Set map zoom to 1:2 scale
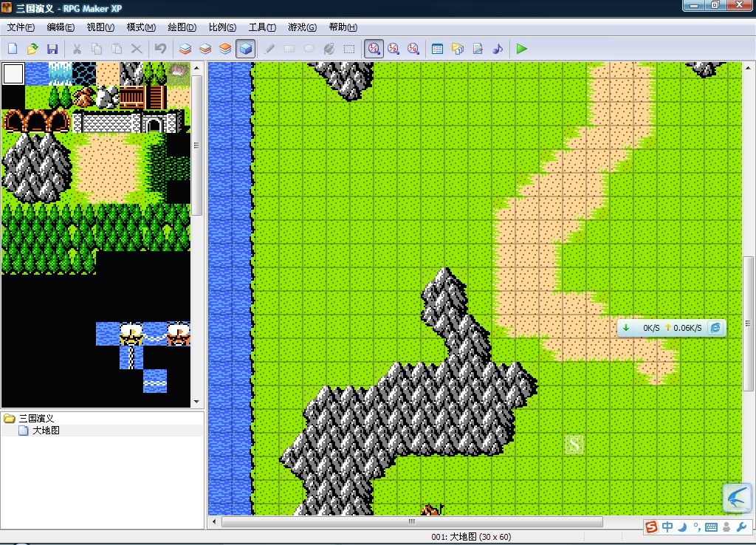The image size is (756, 545). pyautogui.click(x=394, y=49)
